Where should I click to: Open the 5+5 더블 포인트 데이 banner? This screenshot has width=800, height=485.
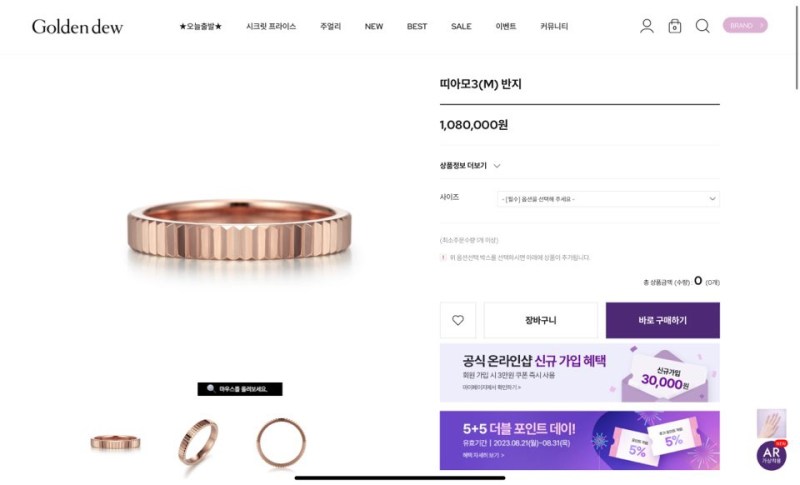click(580, 440)
